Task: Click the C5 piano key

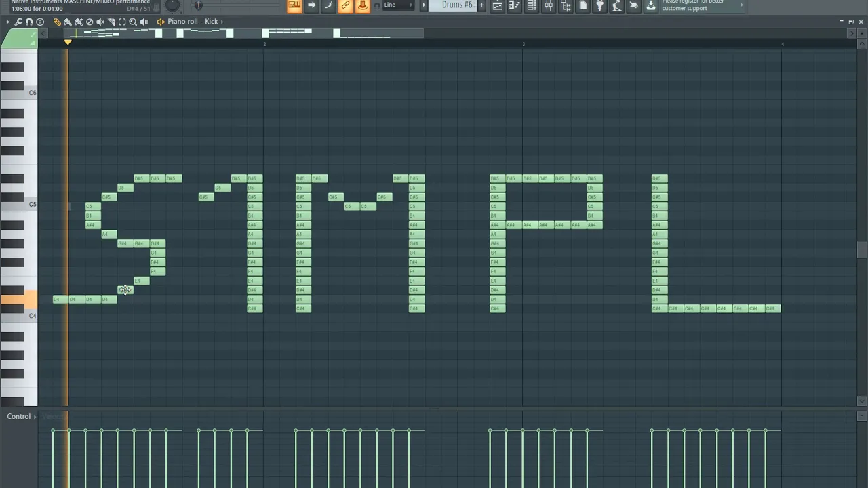Action: (18, 204)
